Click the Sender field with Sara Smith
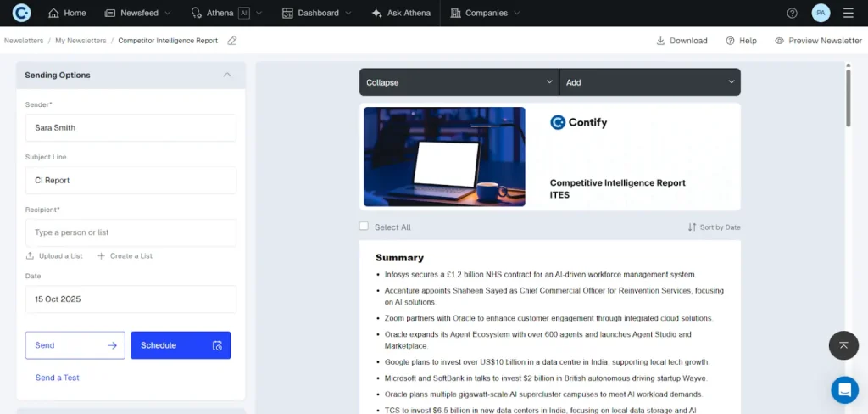Viewport: 868px width, 414px height. [131, 127]
